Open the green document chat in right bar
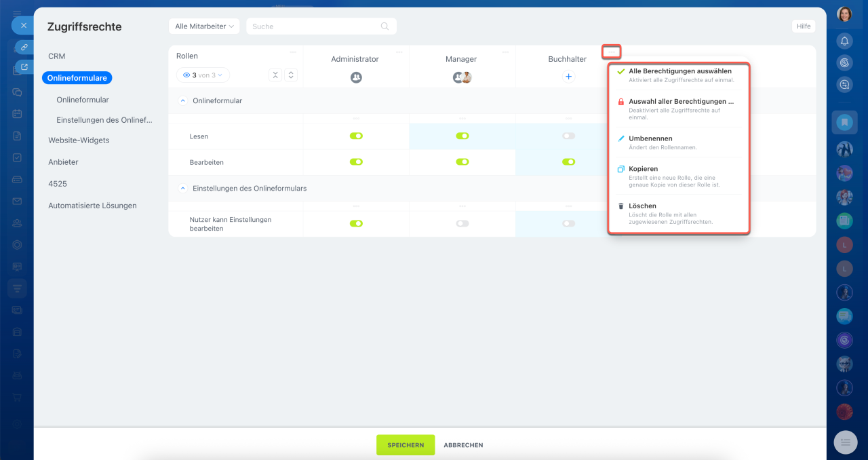 pos(844,221)
